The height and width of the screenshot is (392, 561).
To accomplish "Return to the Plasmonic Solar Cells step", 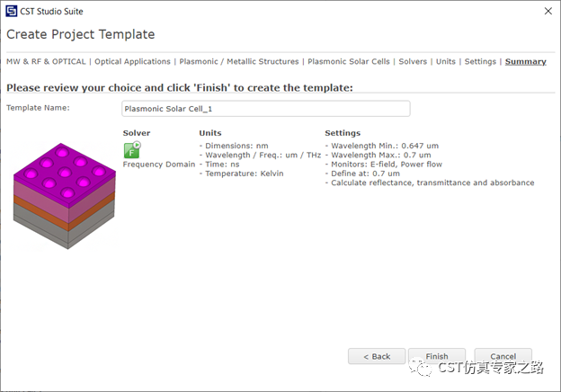I will point(349,62).
